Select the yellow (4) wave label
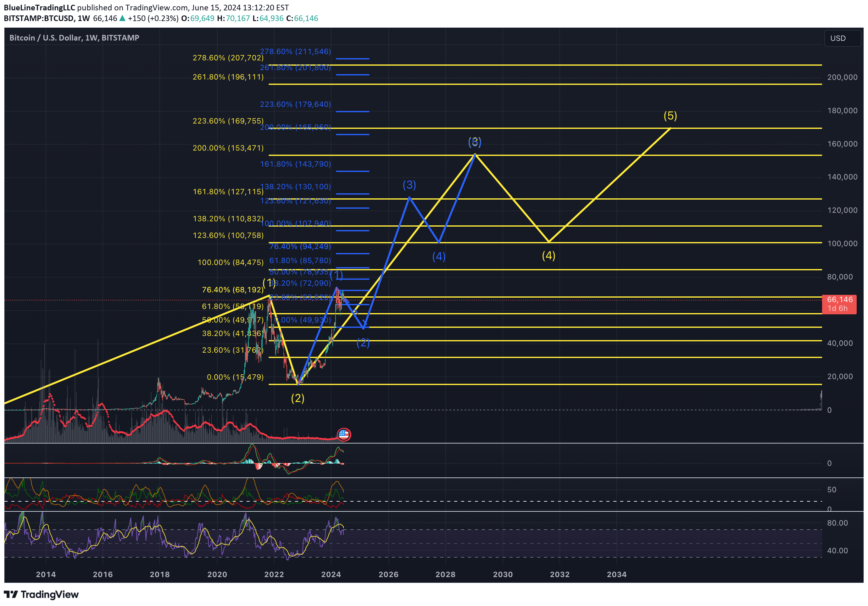Image resolution: width=868 pixels, height=606 pixels. (548, 256)
